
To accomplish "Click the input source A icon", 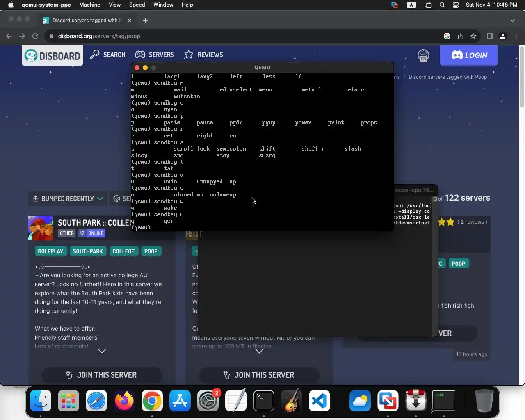I will [411, 5].
